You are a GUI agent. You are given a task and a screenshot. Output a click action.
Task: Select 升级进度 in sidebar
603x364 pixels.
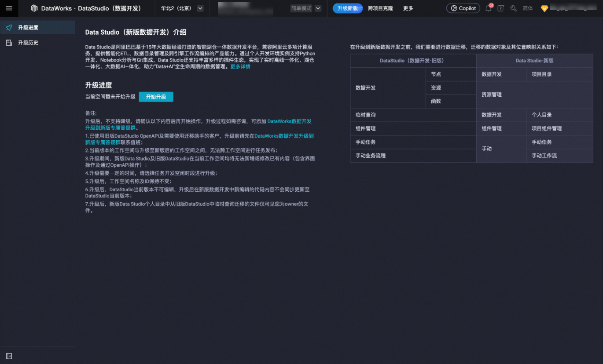[37, 27]
